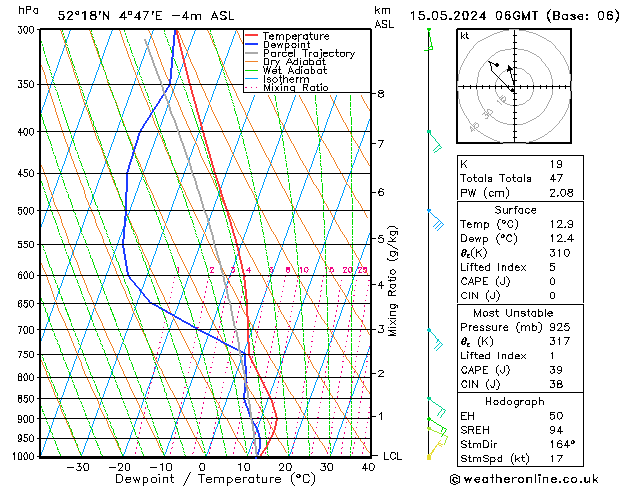
Task: Click the 700 hPa pressure label
Action: [28, 330]
